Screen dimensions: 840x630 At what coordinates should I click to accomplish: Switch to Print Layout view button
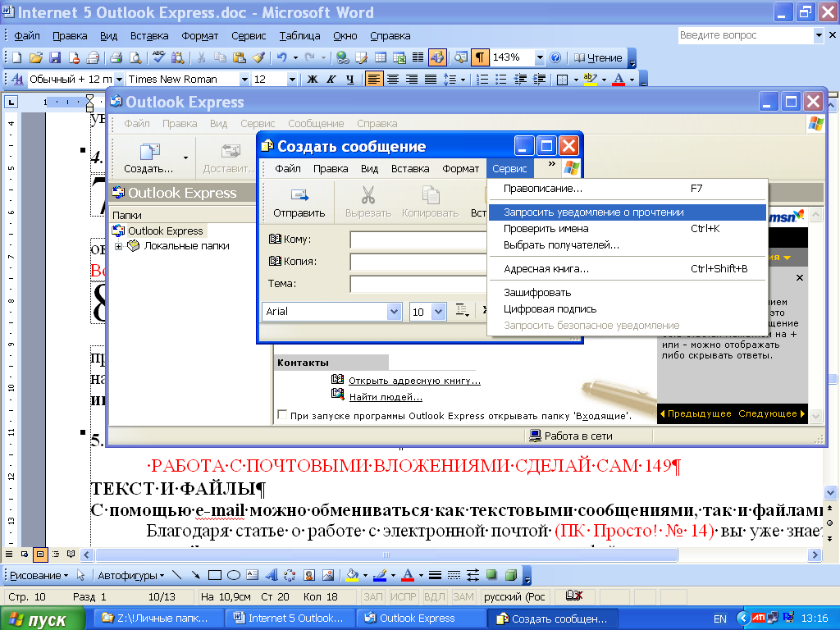pyautogui.click(x=39, y=555)
